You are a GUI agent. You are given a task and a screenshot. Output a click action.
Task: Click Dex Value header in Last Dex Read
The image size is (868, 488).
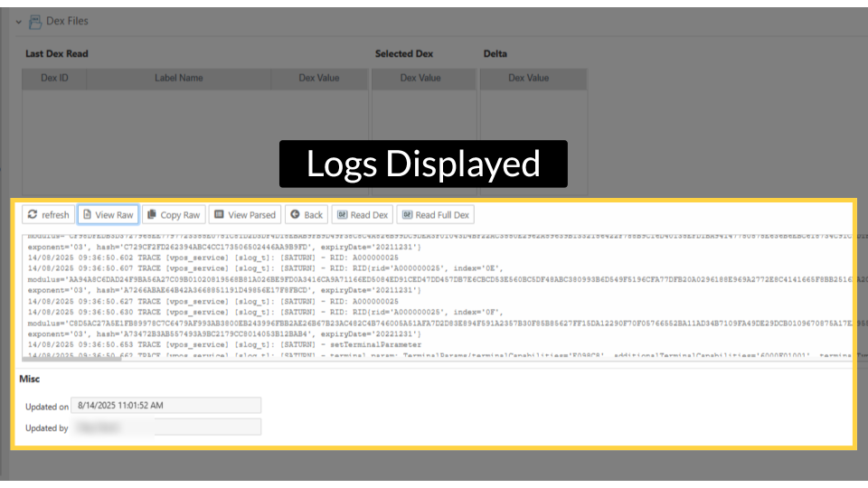coord(319,79)
